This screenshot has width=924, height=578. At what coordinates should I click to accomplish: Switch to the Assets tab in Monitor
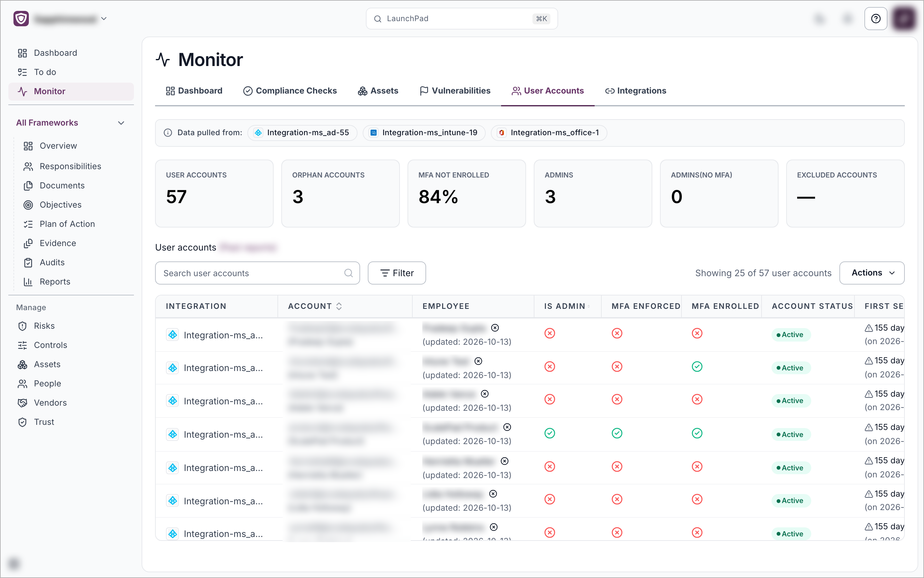click(x=378, y=91)
